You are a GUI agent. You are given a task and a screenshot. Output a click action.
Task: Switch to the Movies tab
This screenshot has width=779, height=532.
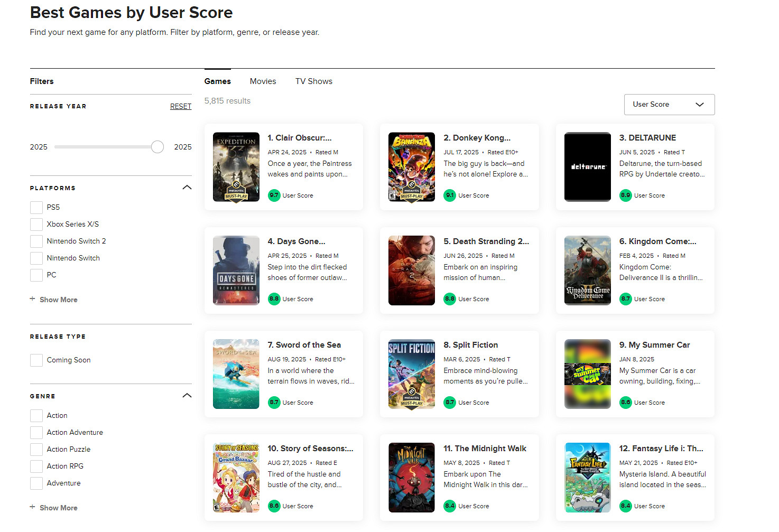click(x=263, y=81)
